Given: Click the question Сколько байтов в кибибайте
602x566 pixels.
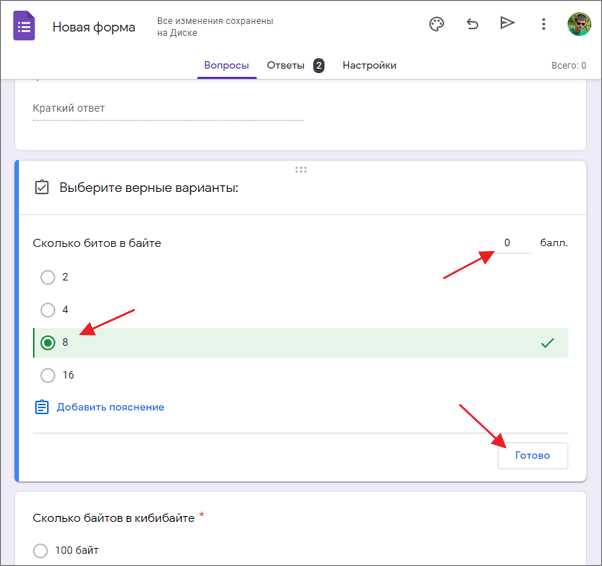Looking at the screenshot, I should pyautogui.click(x=113, y=518).
